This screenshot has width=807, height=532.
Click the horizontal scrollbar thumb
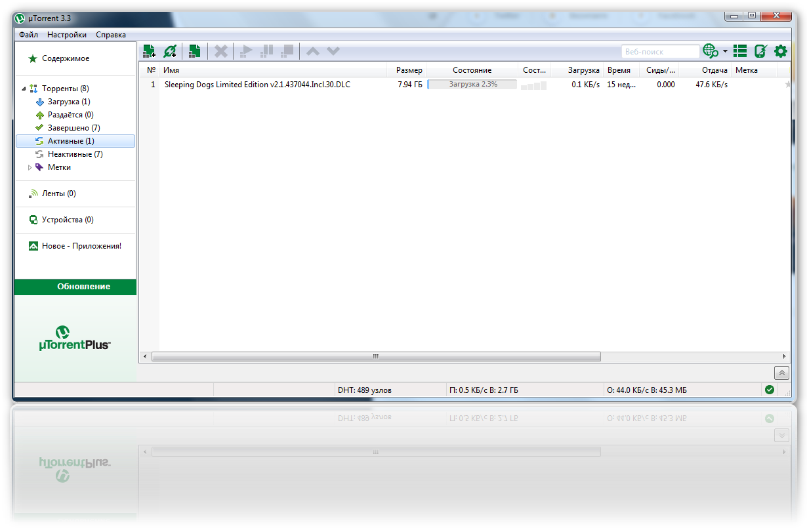376,357
